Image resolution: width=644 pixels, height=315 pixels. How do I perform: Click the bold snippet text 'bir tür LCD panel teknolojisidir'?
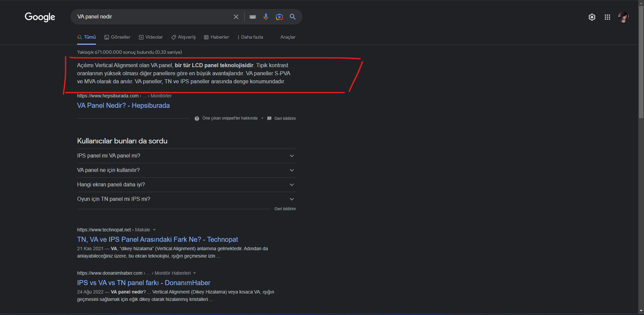[x=214, y=65]
